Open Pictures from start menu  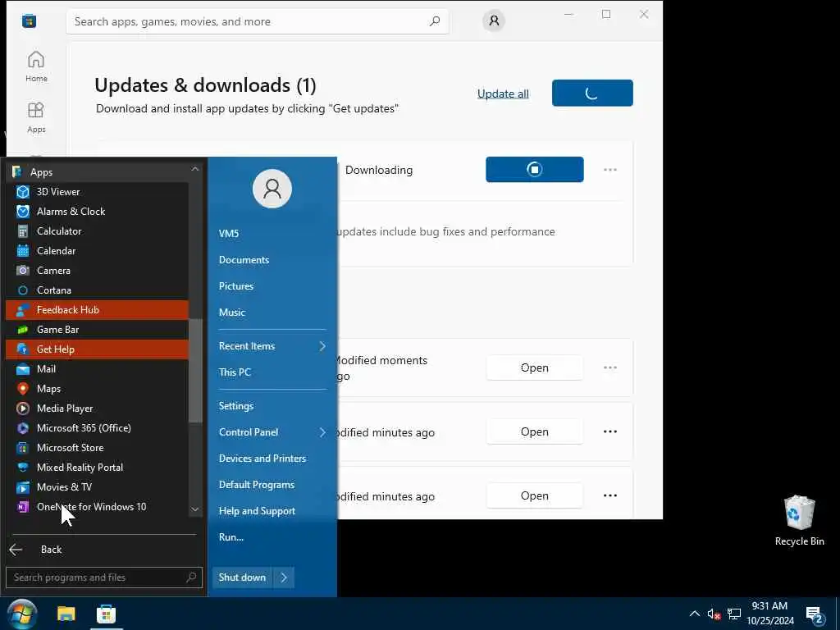pyautogui.click(x=236, y=286)
